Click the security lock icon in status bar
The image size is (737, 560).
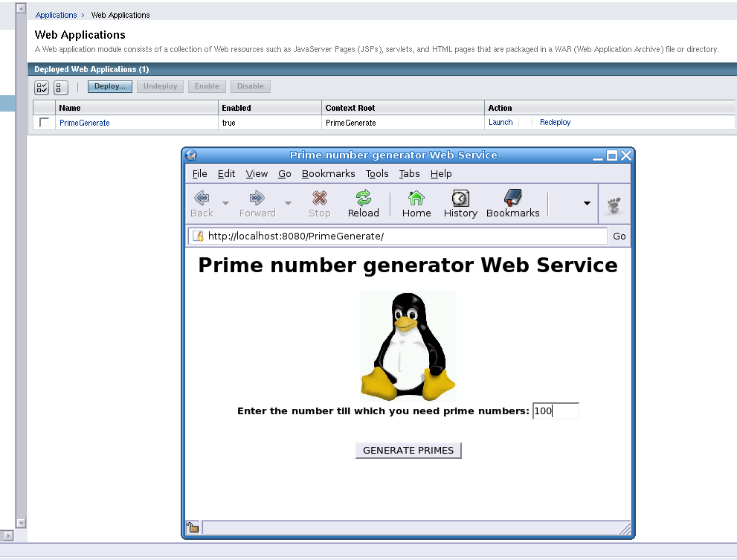(193, 527)
